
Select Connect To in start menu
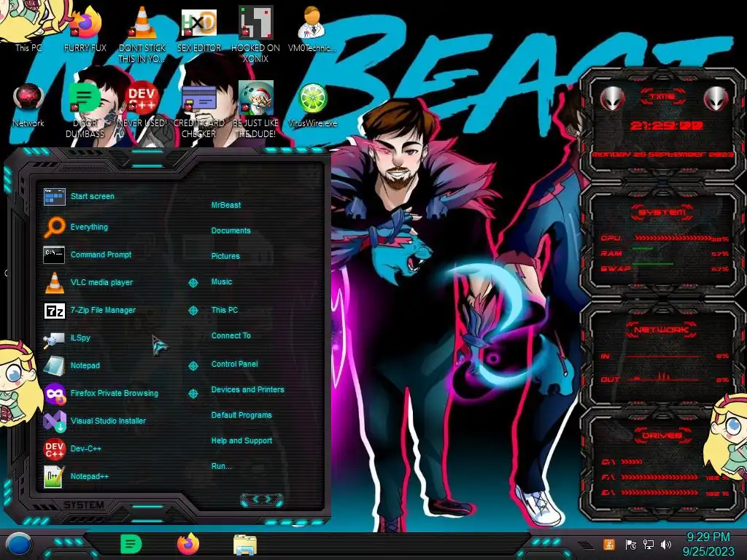[231, 335]
